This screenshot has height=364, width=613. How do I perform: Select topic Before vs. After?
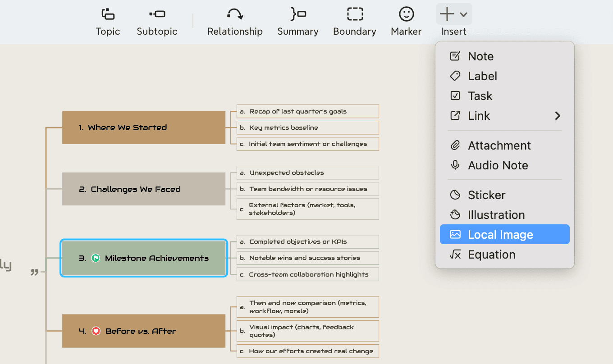tap(144, 331)
